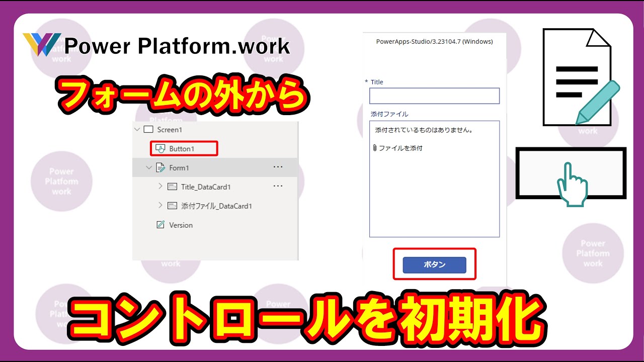Select Version name in the tree view
Screen dimensions: 644x362
click(x=181, y=225)
